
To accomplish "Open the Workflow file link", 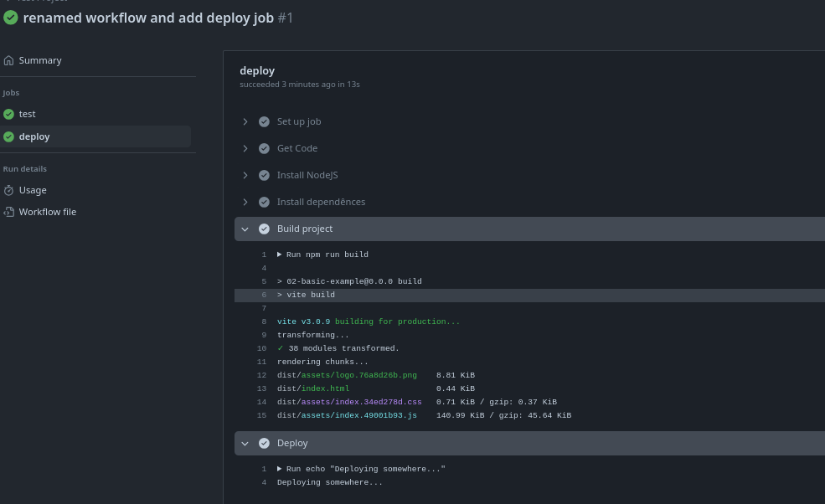I will click(x=48, y=212).
